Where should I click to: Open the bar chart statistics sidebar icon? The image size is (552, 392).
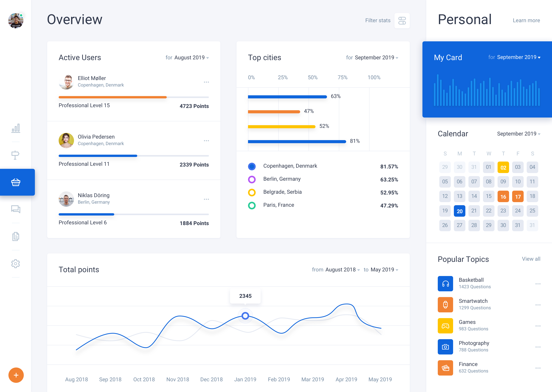(x=16, y=128)
